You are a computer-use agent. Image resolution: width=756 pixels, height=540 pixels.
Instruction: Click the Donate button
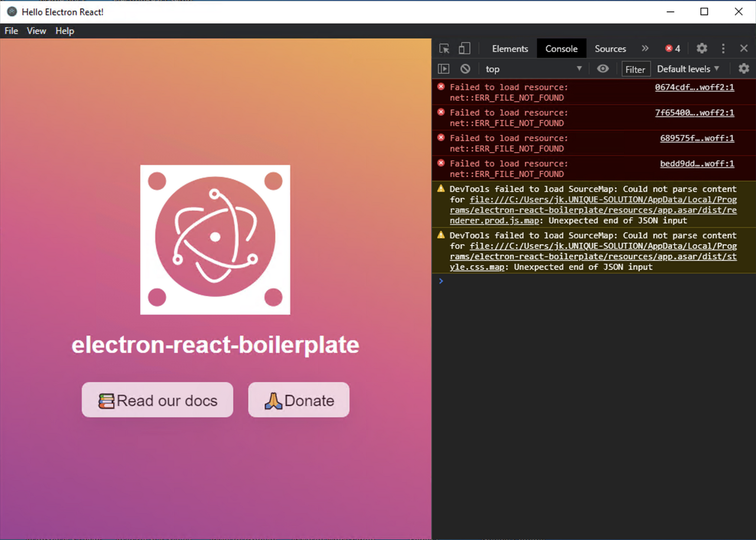pyautogui.click(x=299, y=400)
